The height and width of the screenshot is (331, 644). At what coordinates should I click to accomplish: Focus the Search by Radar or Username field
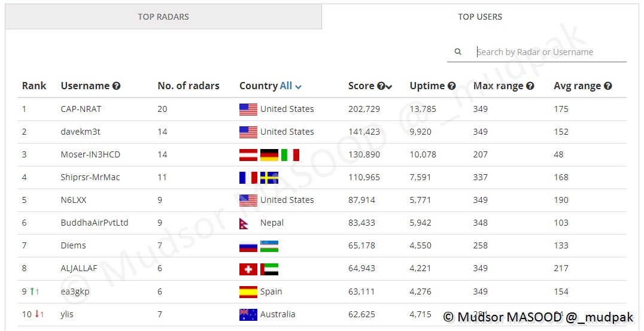[x=549, y=52]
